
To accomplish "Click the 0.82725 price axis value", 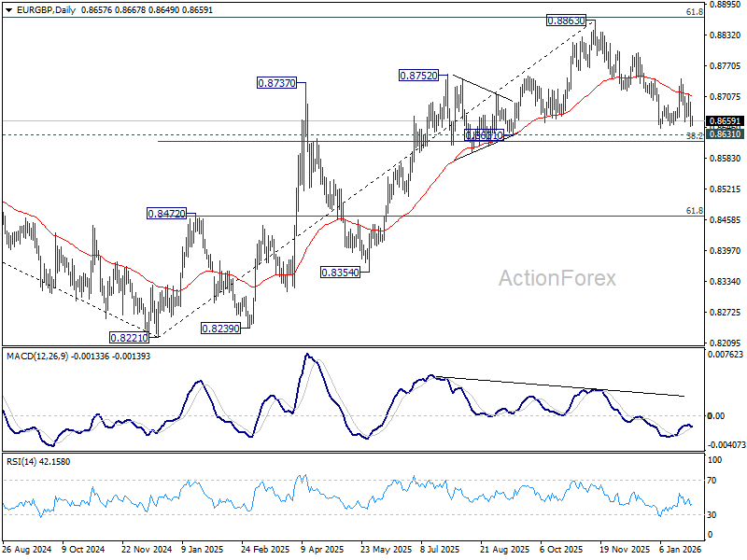I will (726, 313).
